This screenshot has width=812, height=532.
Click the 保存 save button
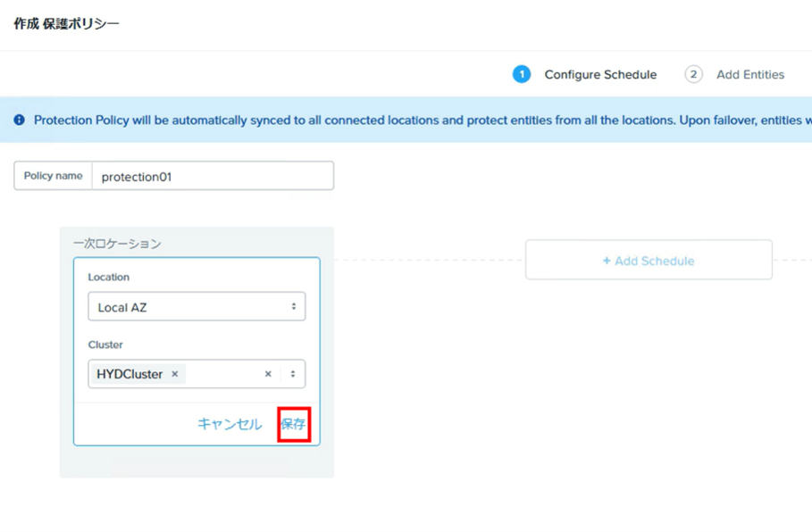pos(294,424)
